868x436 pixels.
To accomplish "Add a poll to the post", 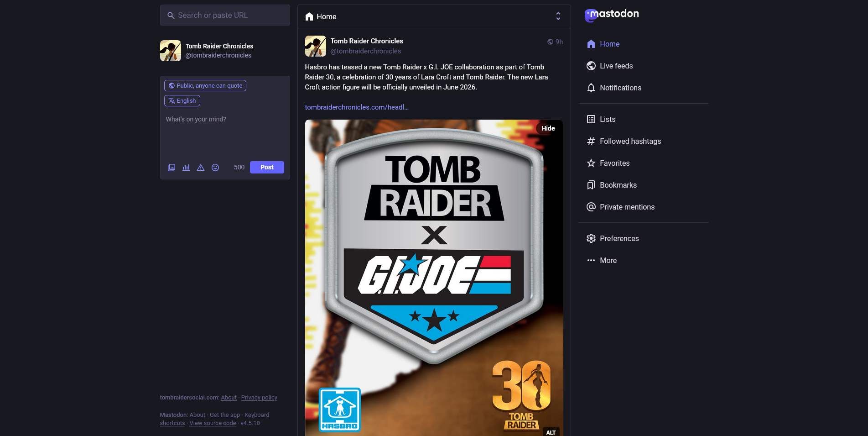I will pyautogui.click(x=186, y=168).
